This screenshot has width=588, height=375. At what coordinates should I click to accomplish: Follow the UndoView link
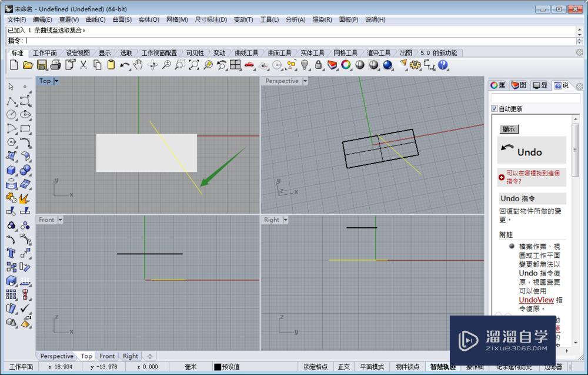(x=536, y=300)
